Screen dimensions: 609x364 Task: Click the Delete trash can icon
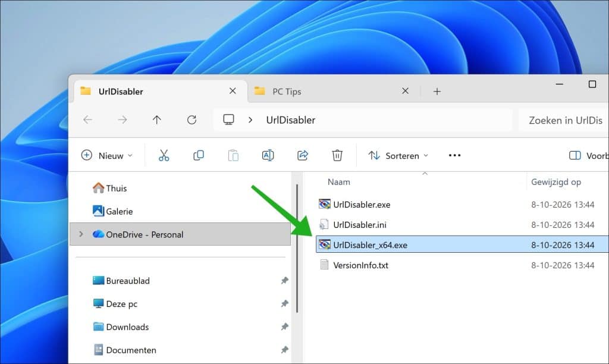pyautogui.click(x=337, y=155)
